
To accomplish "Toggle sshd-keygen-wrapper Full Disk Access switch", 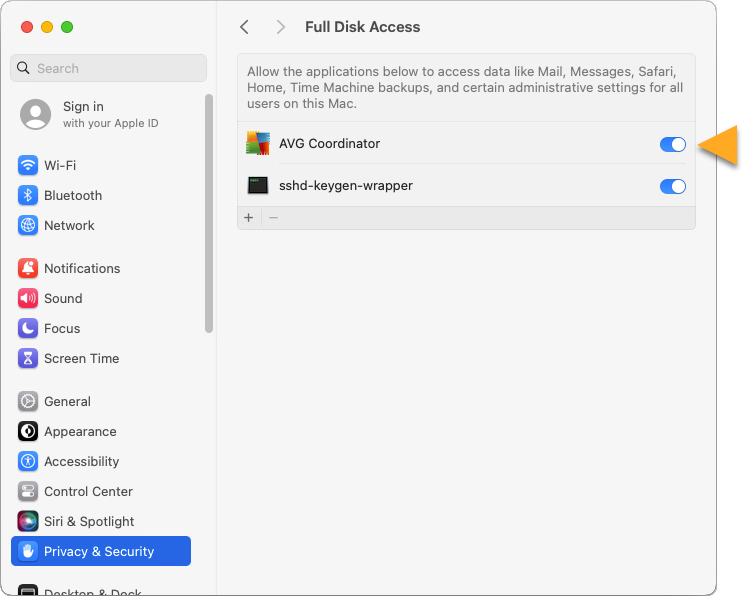I will tap(672, 186).
